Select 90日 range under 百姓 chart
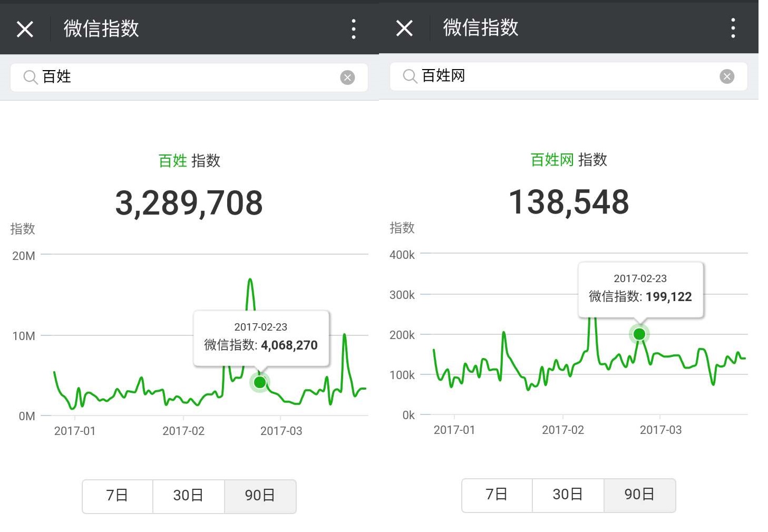Viewport: 768px width, 532px height. pos(260,496)
